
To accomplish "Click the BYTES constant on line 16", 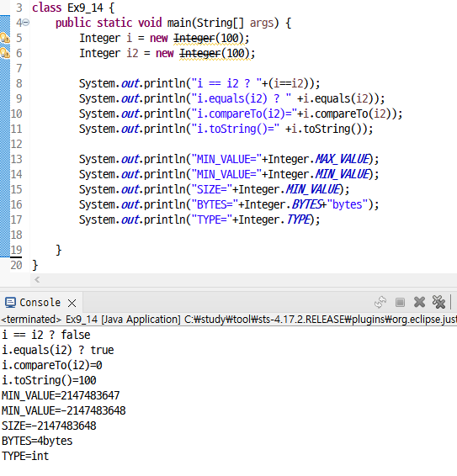I will click(x=307, y=204).
